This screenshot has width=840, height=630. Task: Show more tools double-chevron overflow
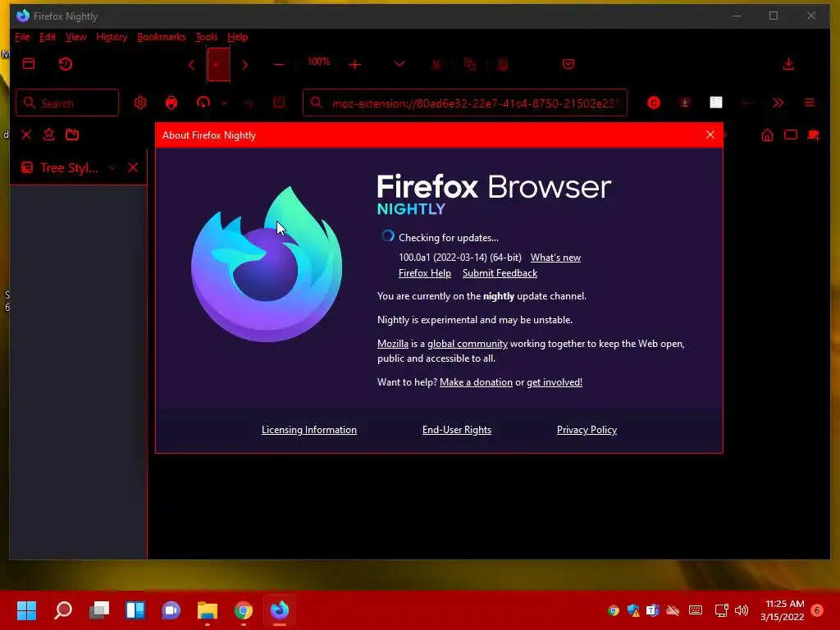tap(778, 103)
